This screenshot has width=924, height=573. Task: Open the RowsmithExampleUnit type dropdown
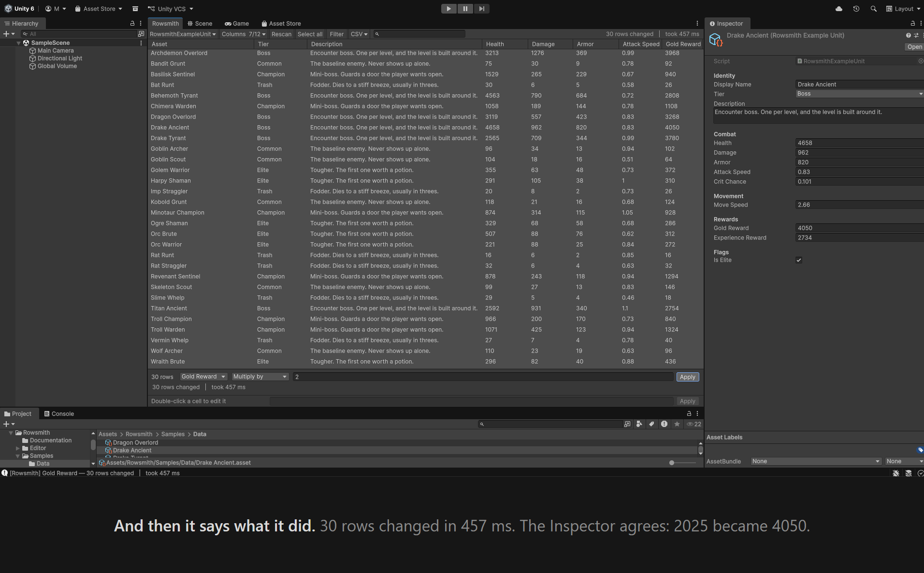(x=183, y=34)
